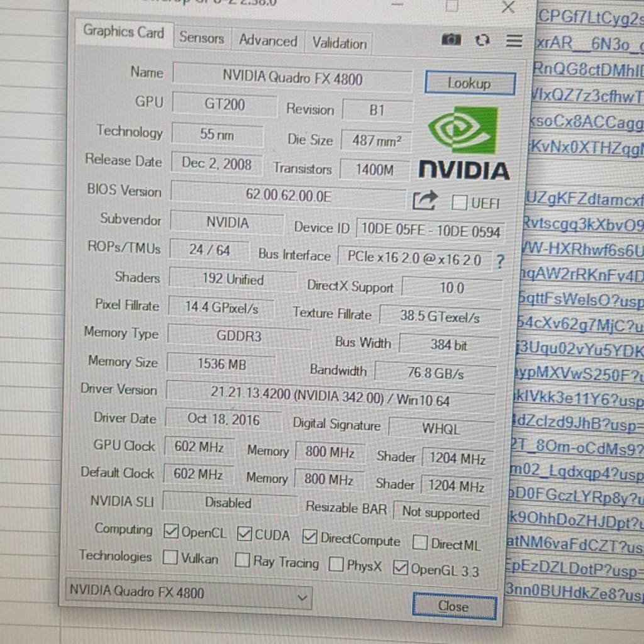Open the background link starting xrAR__6N3o
The width and height of the screenshot is (644, 644).
tap(590, 43)
